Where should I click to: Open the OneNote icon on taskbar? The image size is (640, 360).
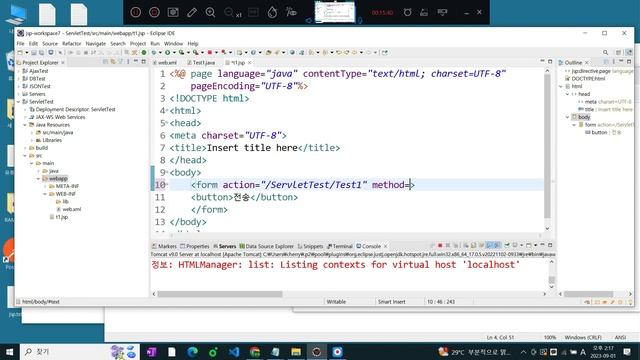pos(151,351)
